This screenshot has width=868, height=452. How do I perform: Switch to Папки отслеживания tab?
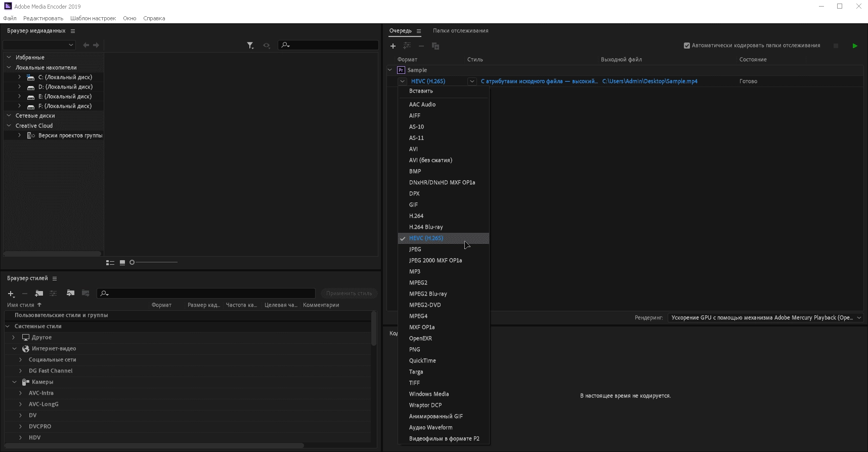(460, 31)
